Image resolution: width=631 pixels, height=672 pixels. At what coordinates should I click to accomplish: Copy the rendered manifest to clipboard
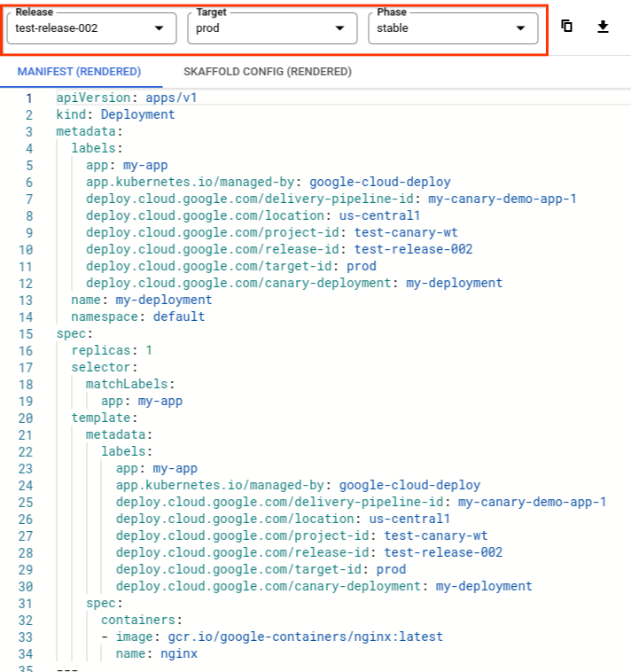[567, 27]
